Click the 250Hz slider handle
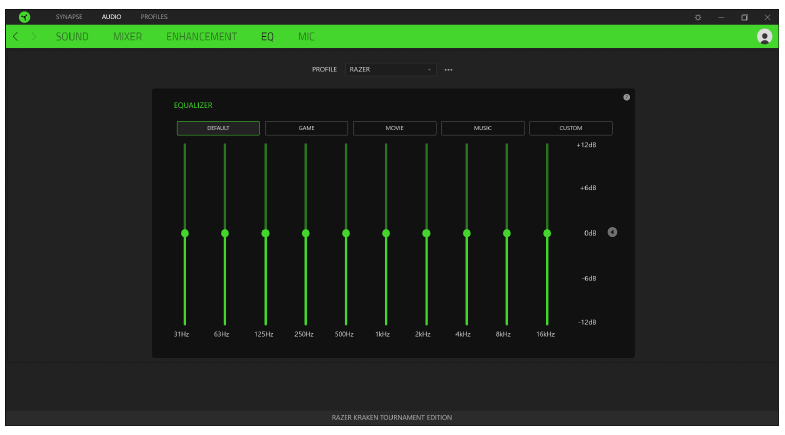 click(x=305, y=233)
